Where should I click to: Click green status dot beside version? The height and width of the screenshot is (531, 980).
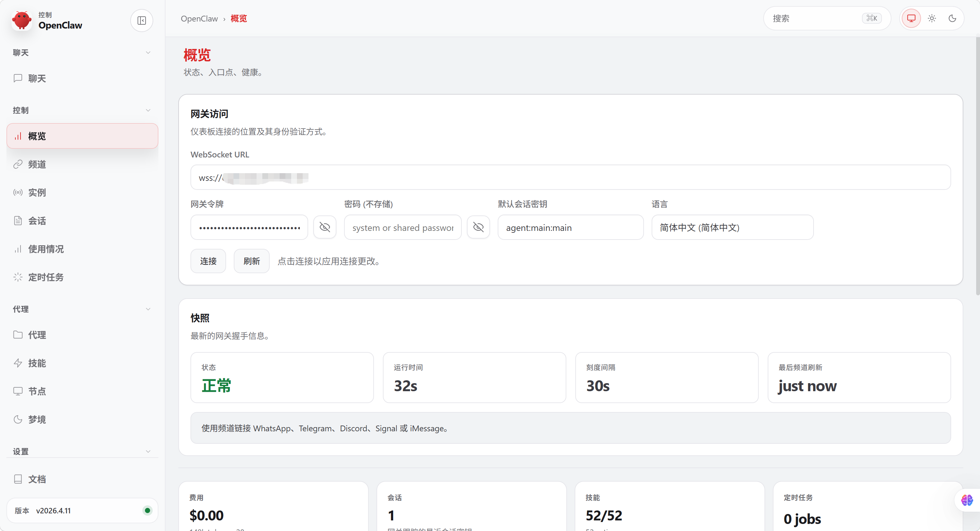[147, 510]
